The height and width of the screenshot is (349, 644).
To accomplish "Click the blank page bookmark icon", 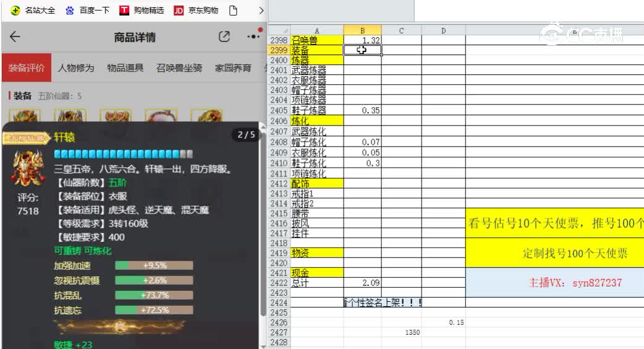I will tap(233, 11).
